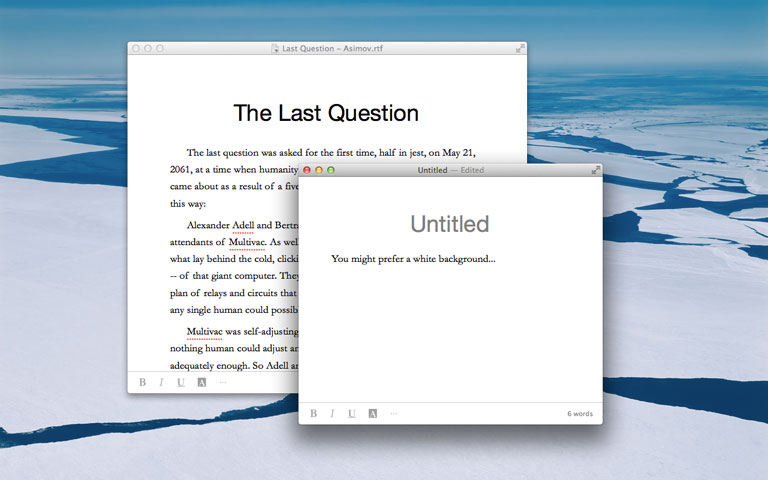
Task: Click the misspelled word 'Adell' in Alexander Adell
Action: (x=243, y=225)
